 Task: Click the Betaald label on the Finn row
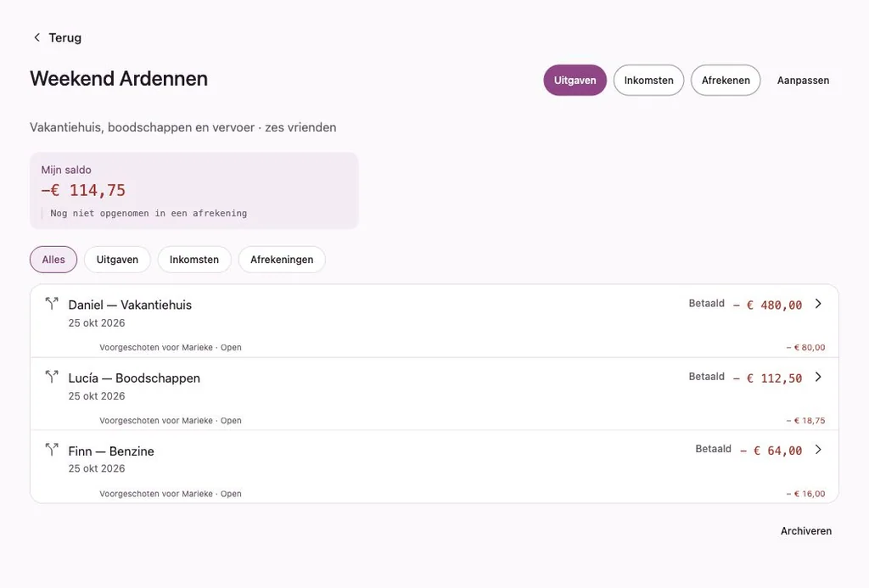(x=713, y=449)
